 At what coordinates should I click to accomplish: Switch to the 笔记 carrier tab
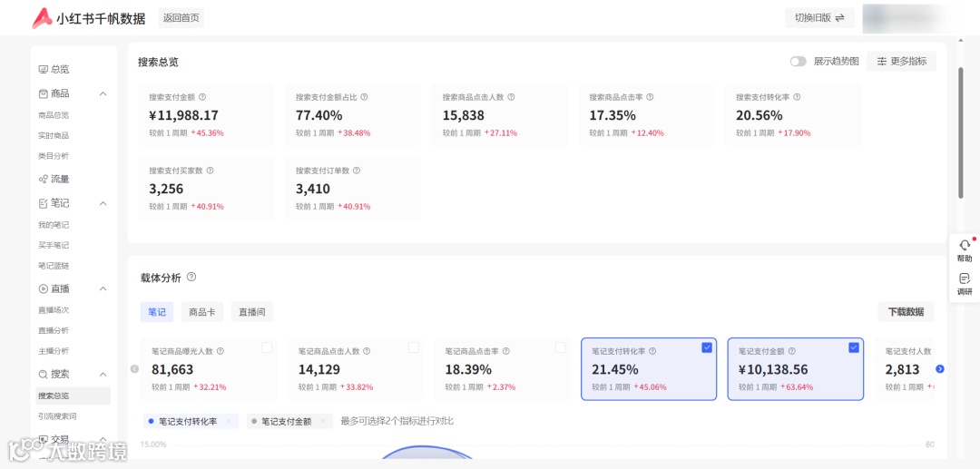click(x=157, y=312)
